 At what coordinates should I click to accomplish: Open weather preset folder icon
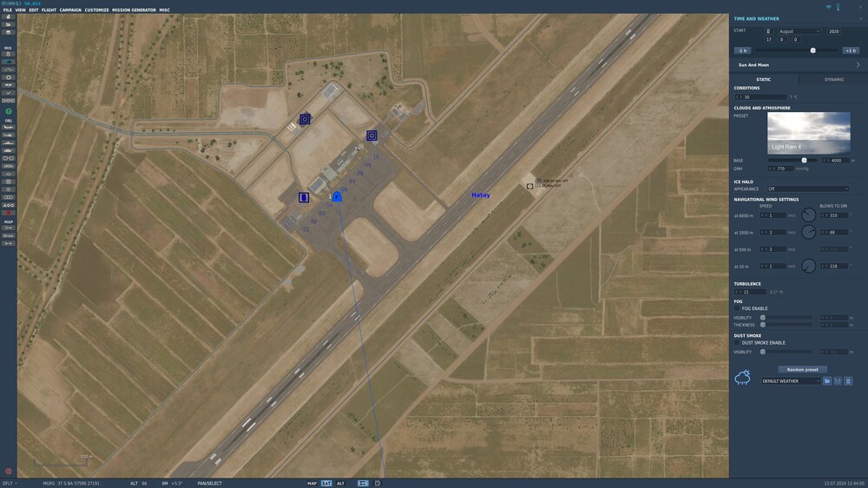coord(827,381)
